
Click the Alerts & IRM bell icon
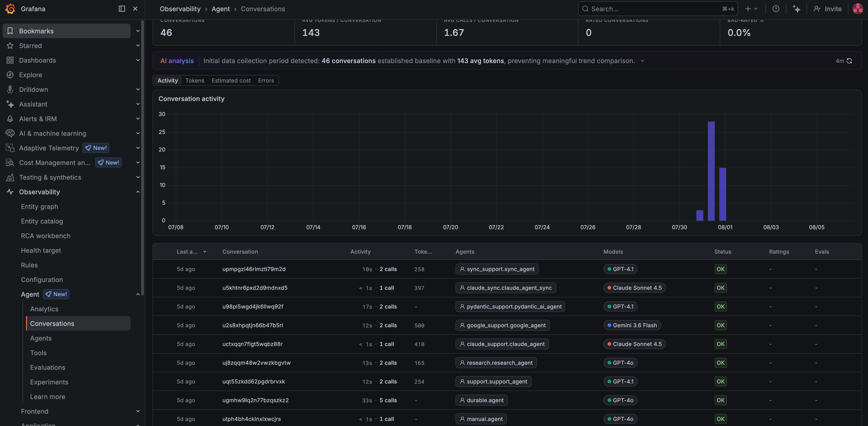point(10,119)
